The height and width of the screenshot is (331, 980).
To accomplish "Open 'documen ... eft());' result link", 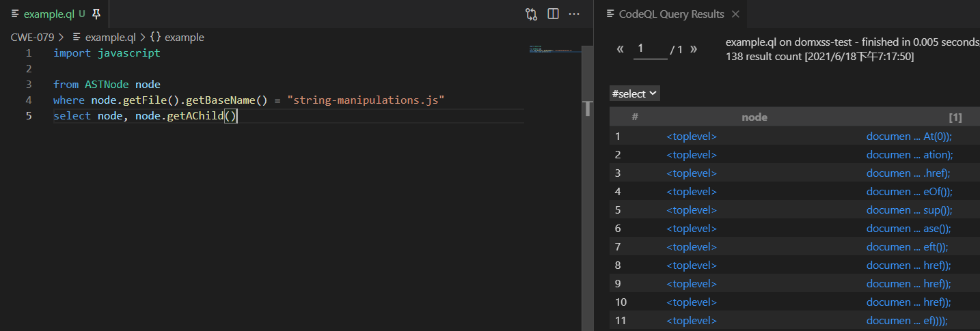I will click(907, 247).
